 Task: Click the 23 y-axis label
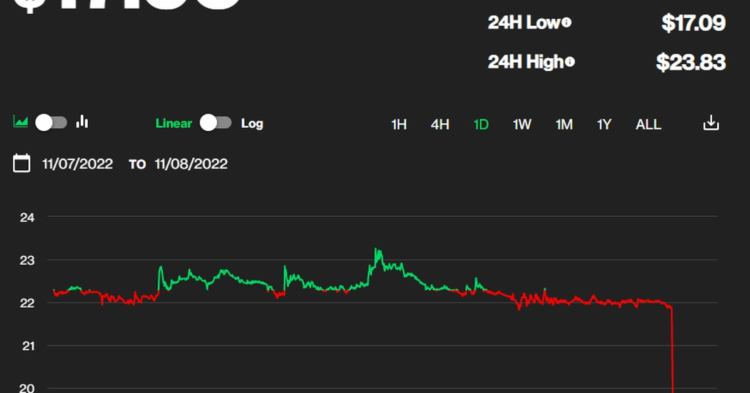pyautogui.click(x=27, y=261)
